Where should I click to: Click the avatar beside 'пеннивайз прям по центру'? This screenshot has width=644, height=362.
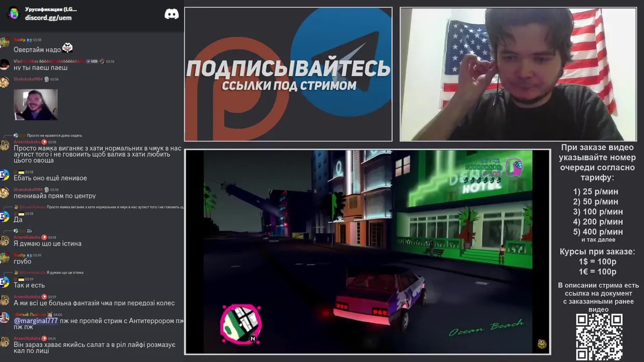(5, 193)
